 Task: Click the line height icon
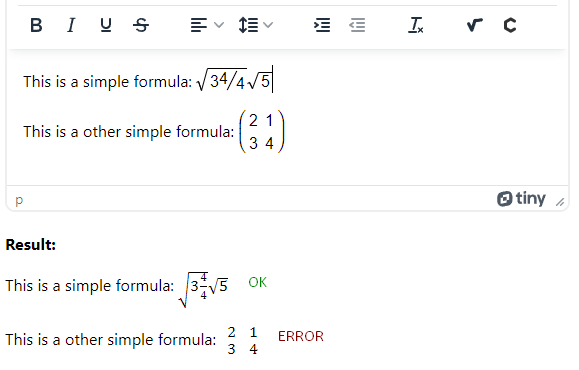click(248, 25)
